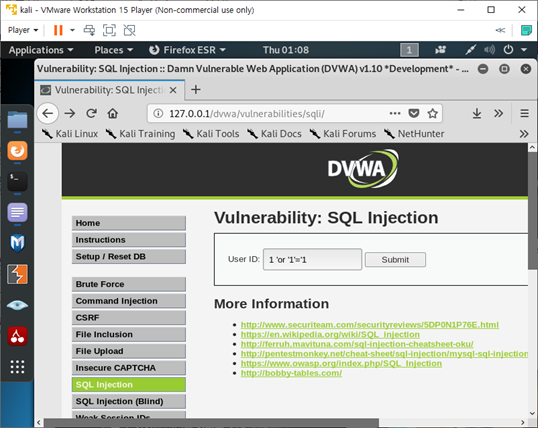The image size is (538, 428).
Task: Collapse VMware toolbar devices arrow
Action: [500, 30]
